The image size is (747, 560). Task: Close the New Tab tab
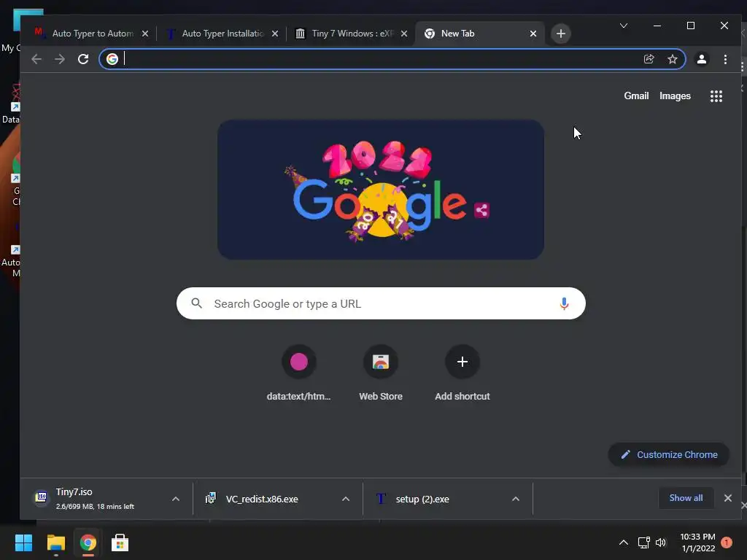(533, 34)
